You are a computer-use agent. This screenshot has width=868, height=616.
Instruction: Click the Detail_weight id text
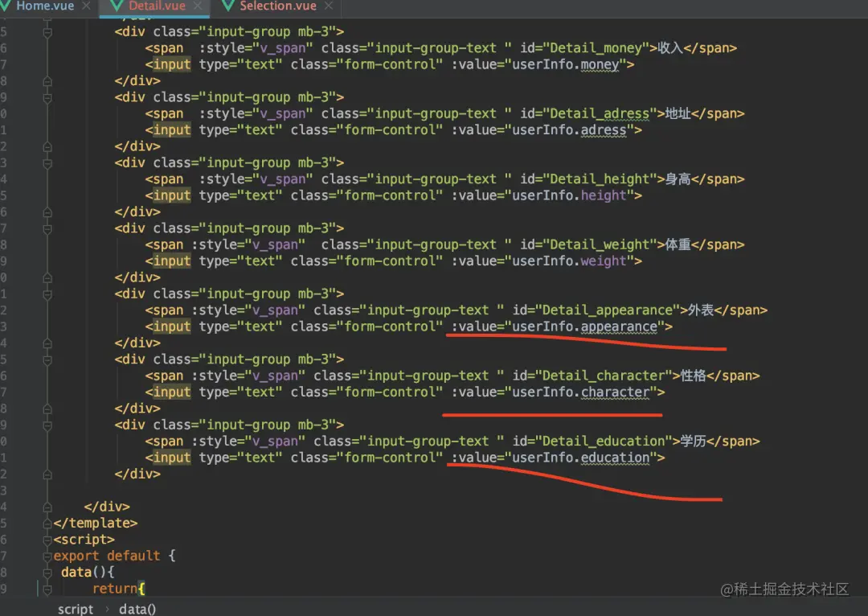(x=600, y=244)
